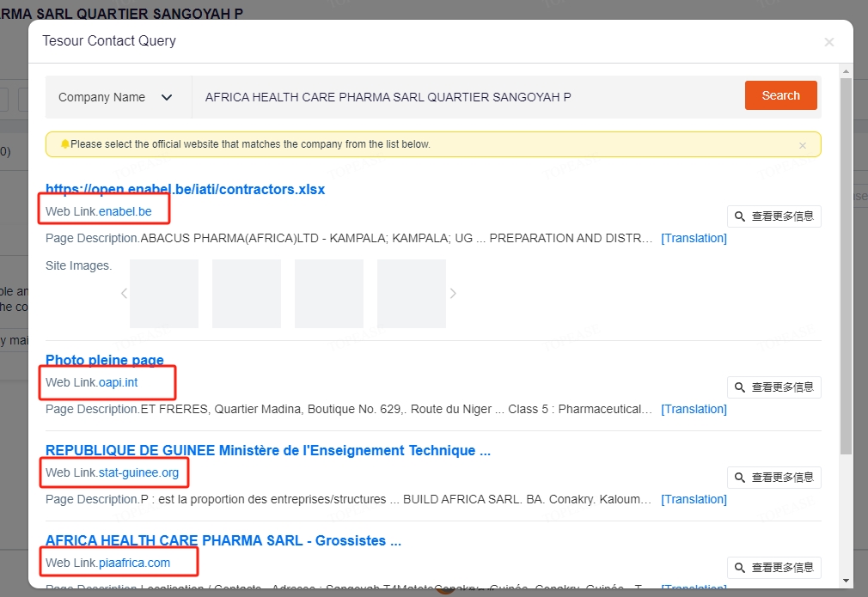Click the results list scrollbar thumb
868x597 pixels.
coord(846,265)
